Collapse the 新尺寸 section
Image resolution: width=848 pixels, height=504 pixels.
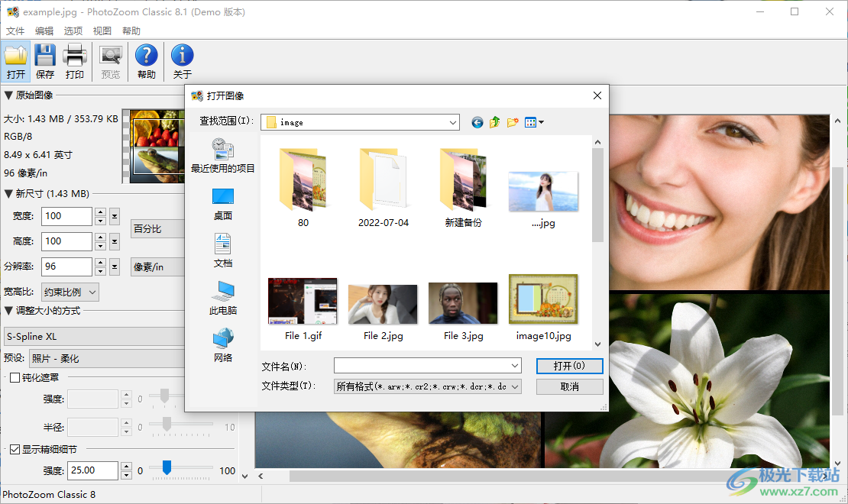point(8,194)
